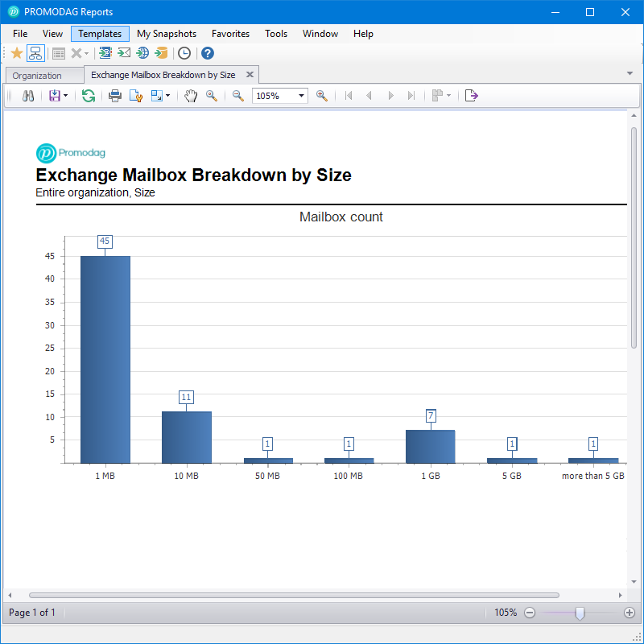The width and height of the screenshot is (644, 644).
Task: Toggle the hand pan tool
Action: tap(191, 96)
